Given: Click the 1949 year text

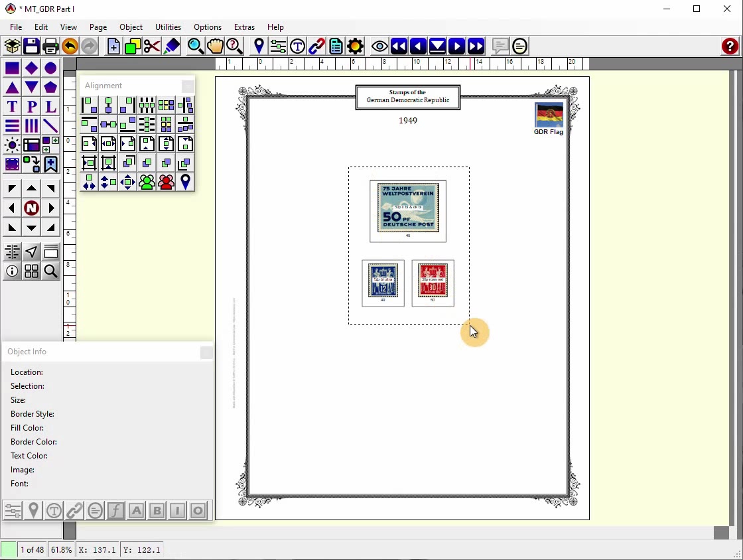Looking at the screenshot, I should (x=408, y=120).
